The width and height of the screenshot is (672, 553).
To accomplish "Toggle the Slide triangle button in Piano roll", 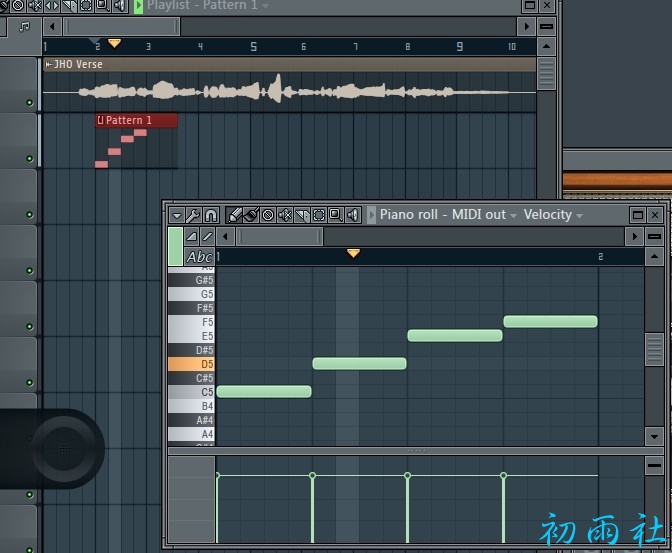I will (x=192, y=237).
